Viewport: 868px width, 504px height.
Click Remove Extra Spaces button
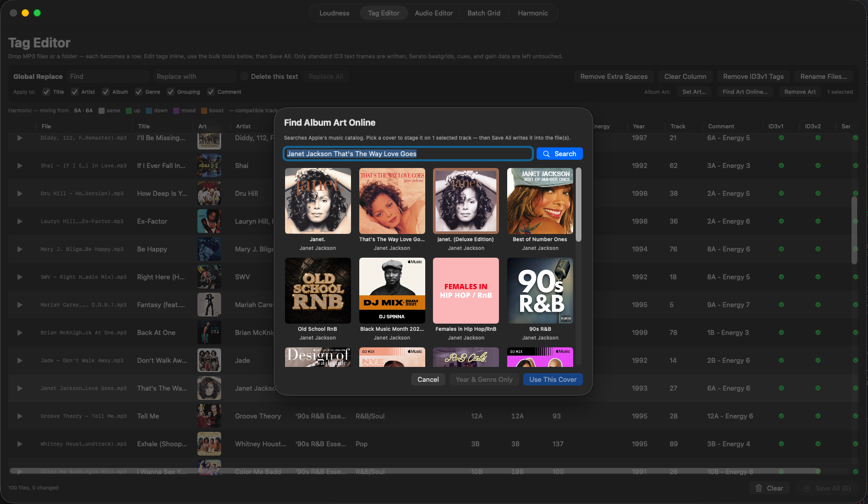pos(614,76)
